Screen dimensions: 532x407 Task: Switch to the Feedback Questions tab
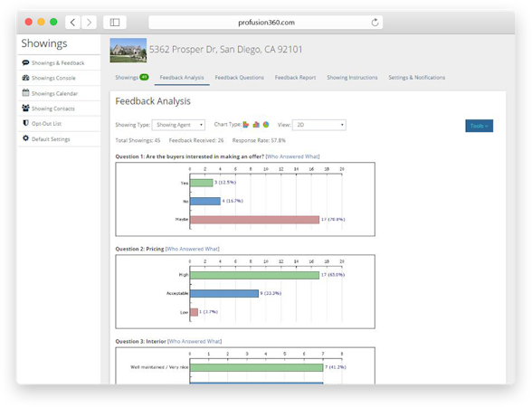click(239, 78)
